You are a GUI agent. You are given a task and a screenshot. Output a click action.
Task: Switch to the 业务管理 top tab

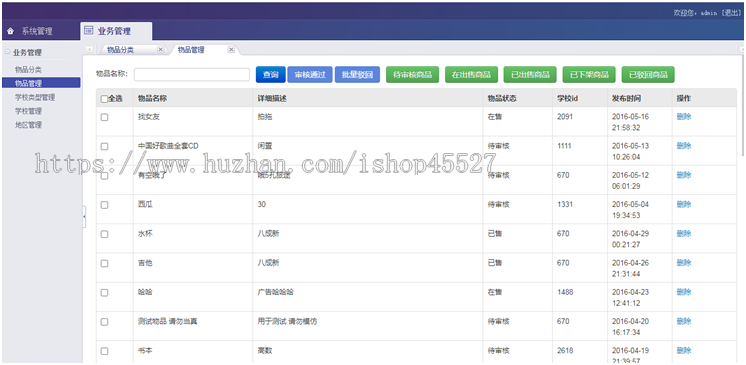click(117, 31)
